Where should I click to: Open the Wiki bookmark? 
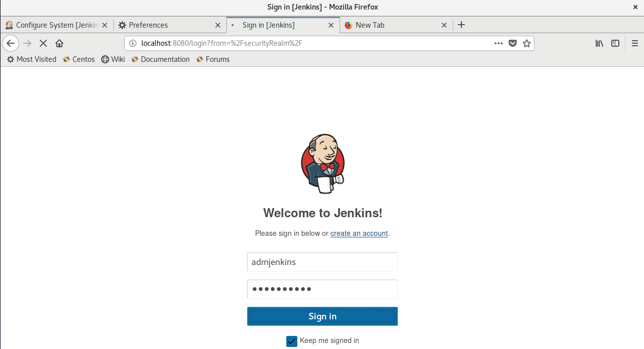(x=113, y=59)
